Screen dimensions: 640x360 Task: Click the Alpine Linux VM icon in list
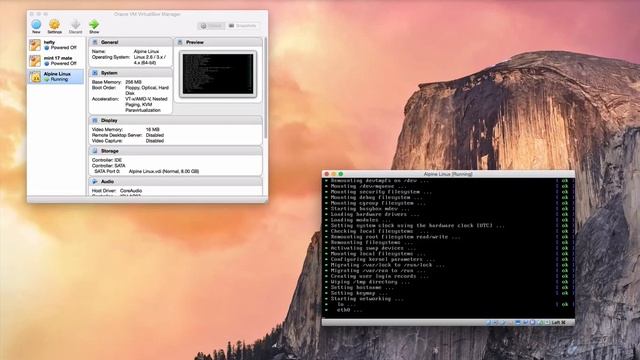35,76
